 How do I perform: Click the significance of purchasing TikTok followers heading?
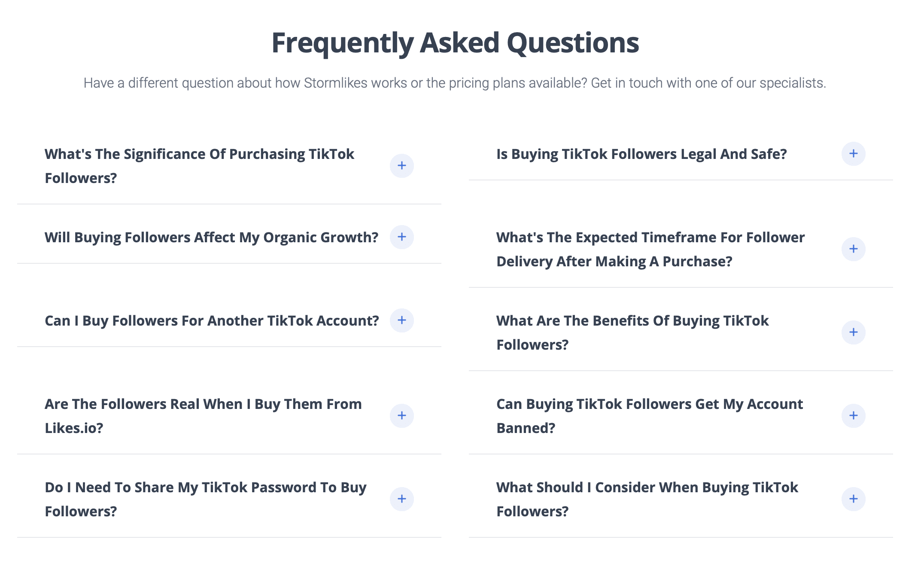(x=200, y=165)
